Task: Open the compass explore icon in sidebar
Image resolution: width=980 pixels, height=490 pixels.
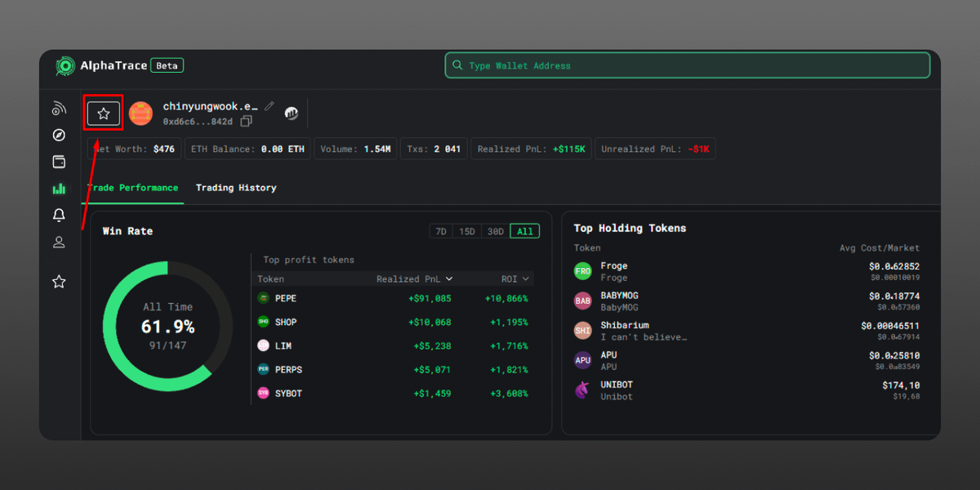Action: point(59,136)
